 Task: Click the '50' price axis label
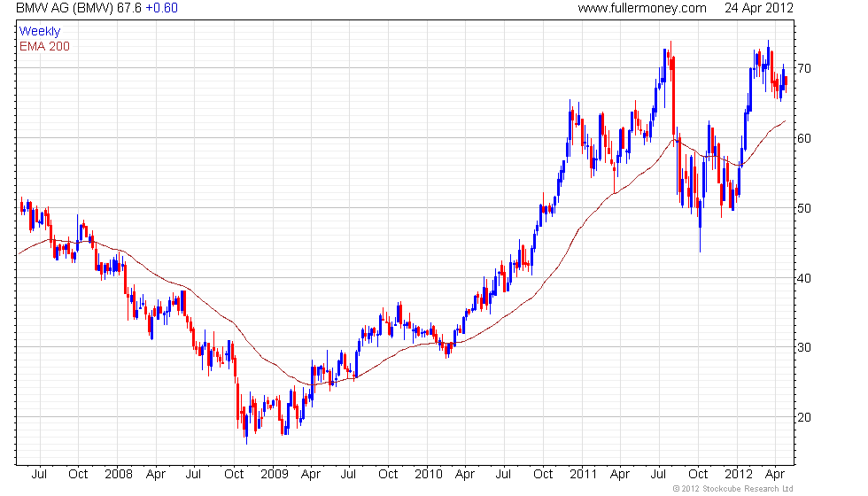click(x=804, y=208)
